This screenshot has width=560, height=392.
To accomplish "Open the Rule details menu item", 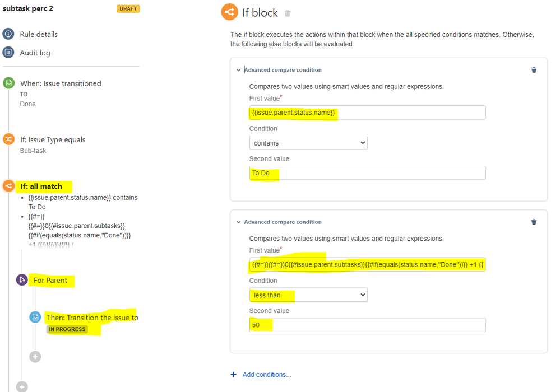I will pos(39,34).
